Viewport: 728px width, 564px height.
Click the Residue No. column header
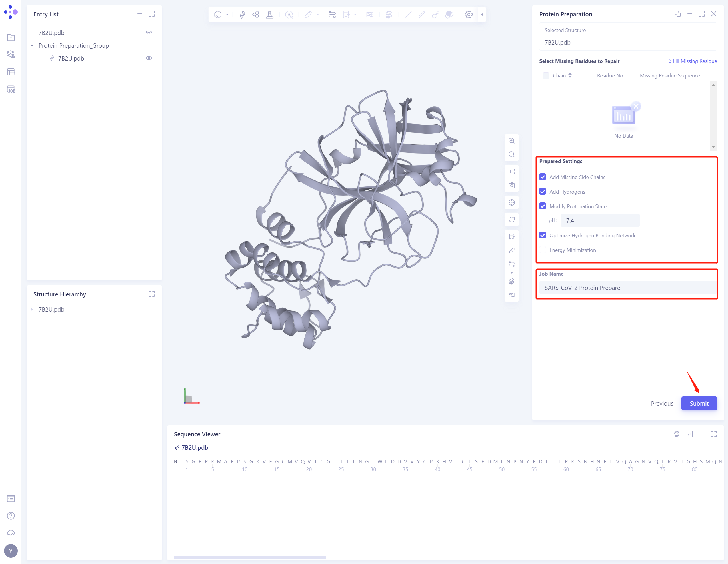610,76
